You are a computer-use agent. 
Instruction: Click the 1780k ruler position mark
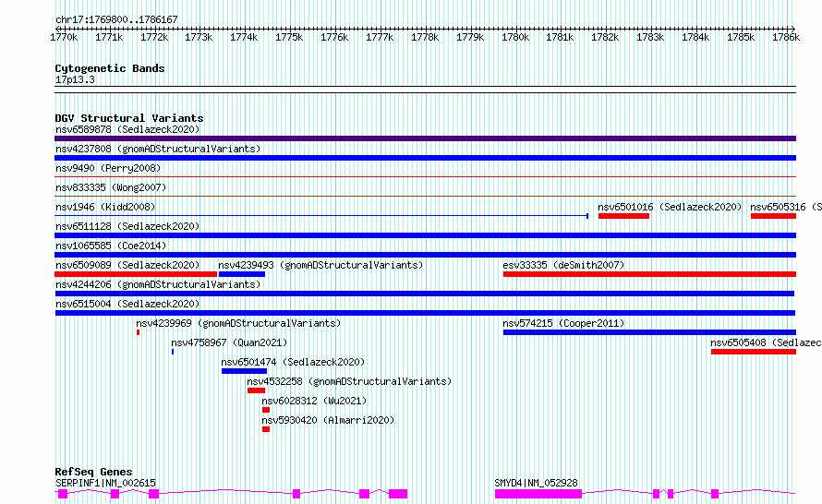tap(515, 37)
